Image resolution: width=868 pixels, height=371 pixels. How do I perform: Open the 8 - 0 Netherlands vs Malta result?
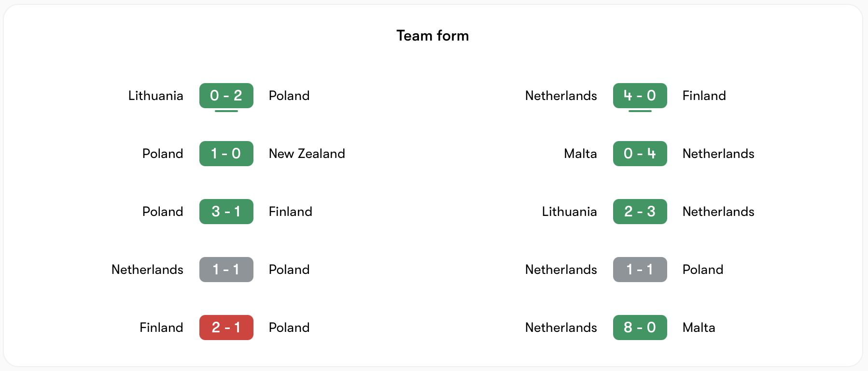(x=640, y=328)
